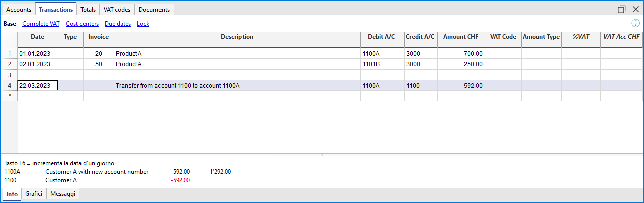Open the Messaggi bottom tab

click(x=63, y=194)
